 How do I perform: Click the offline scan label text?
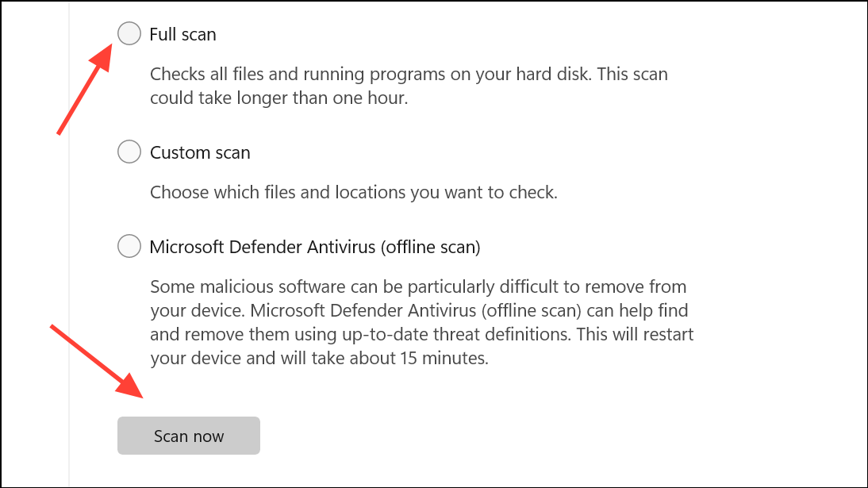[315, 246]
